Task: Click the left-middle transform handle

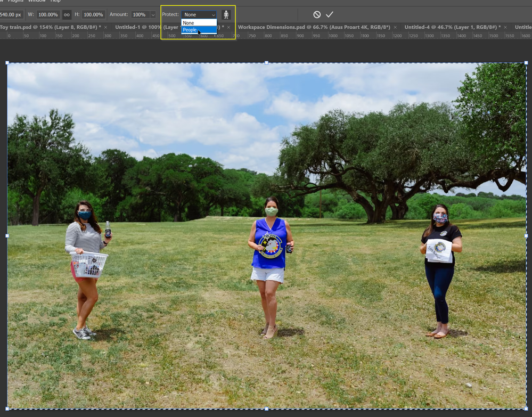Action: (7, 235)
